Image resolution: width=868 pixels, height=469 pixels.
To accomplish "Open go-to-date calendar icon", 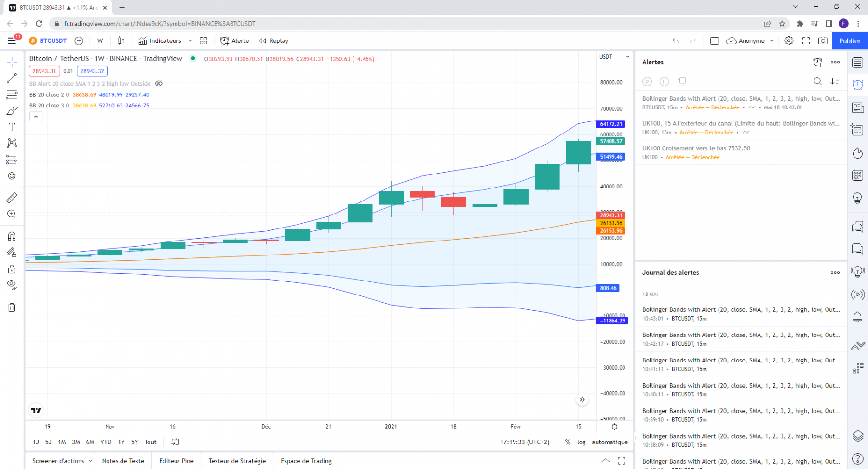I will pyautogui.click(x=175, y=442).
